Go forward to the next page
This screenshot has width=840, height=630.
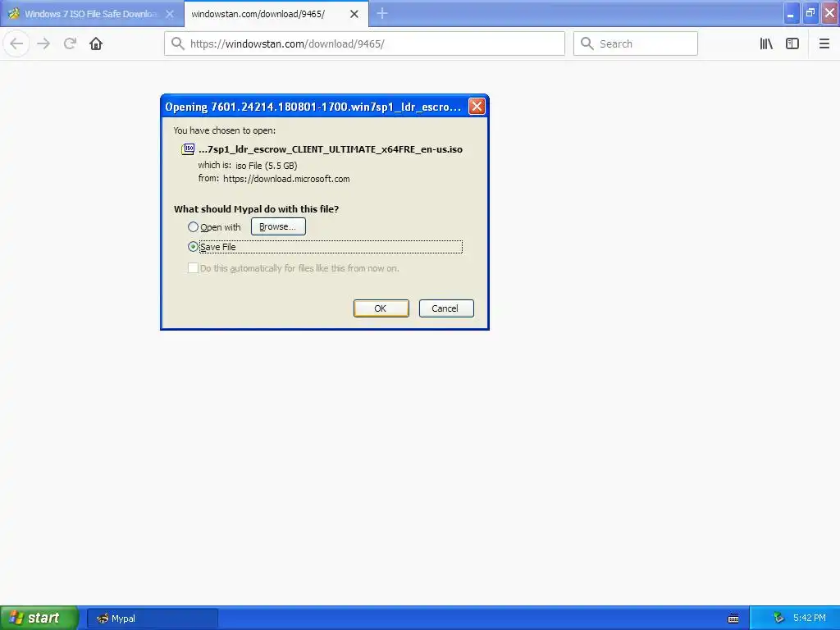pos(43,43)
